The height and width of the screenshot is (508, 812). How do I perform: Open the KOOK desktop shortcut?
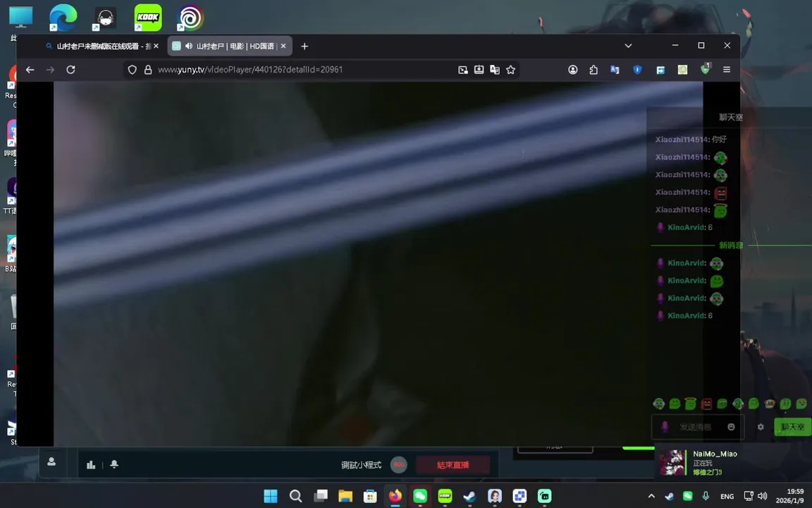coord(147,17)
